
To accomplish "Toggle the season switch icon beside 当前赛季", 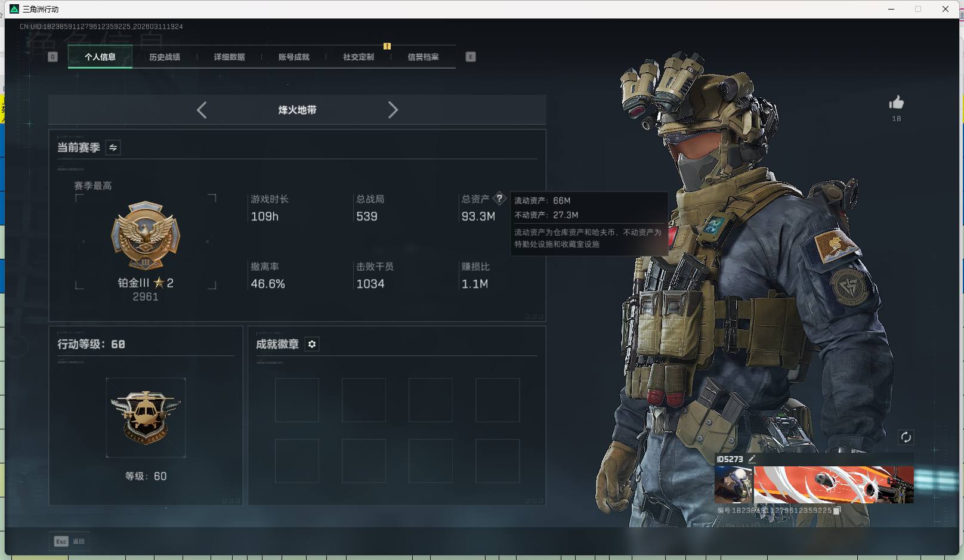I will (113, 147).
